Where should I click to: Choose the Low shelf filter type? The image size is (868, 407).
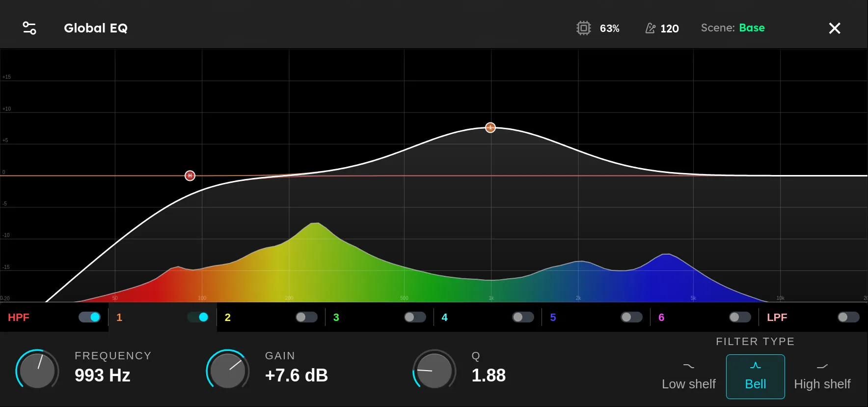[x=689, y=377]
